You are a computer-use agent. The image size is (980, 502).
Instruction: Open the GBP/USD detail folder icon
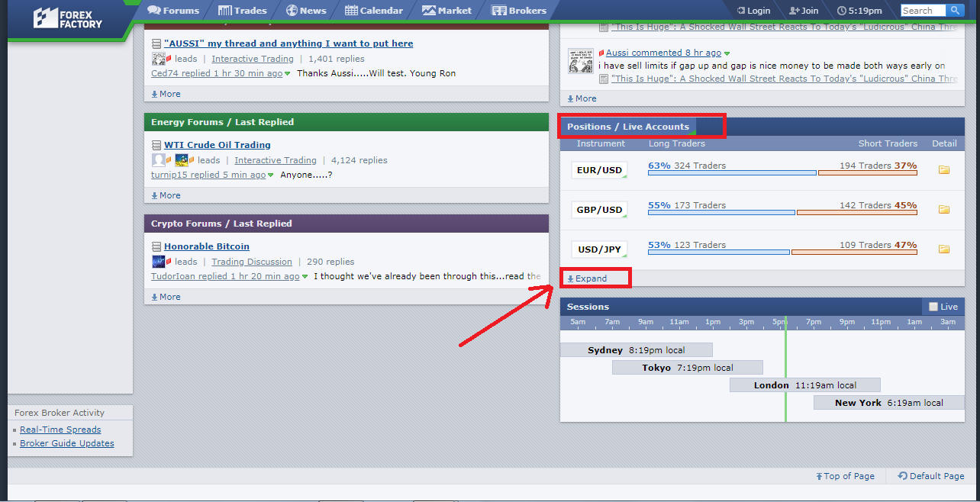[943, 210]
